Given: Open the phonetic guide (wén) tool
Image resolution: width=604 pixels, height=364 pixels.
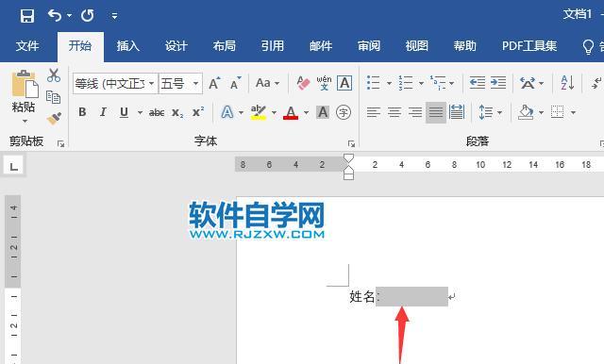Looking at the screenshot, I should [x=324, y=83].
